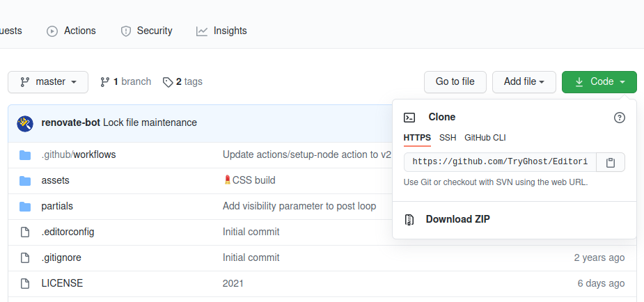The image size is (644, 302).
Task: Open the partials folder
Action: pyautogui.click(x=57, y=206)
